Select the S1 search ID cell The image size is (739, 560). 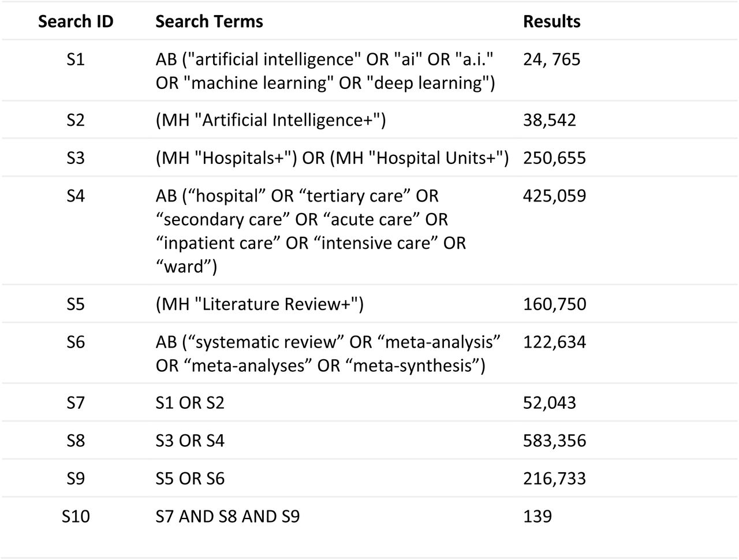click(76, 59)
